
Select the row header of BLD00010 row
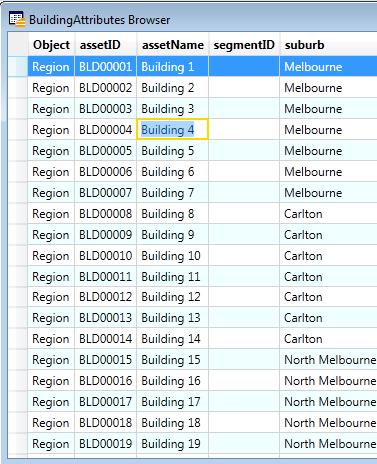point(18,256)
